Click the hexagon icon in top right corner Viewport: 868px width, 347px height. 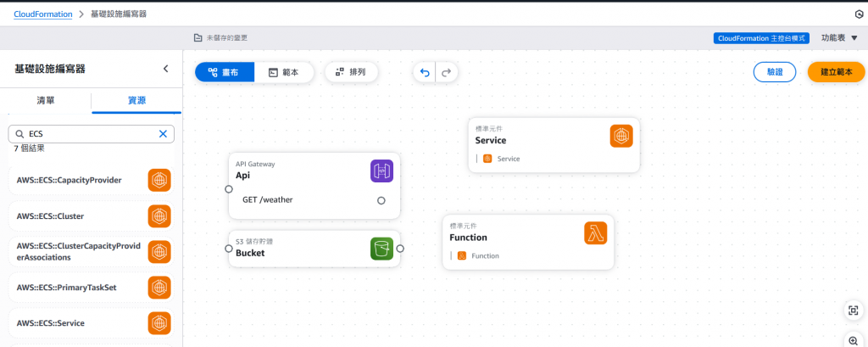(860, 14)
